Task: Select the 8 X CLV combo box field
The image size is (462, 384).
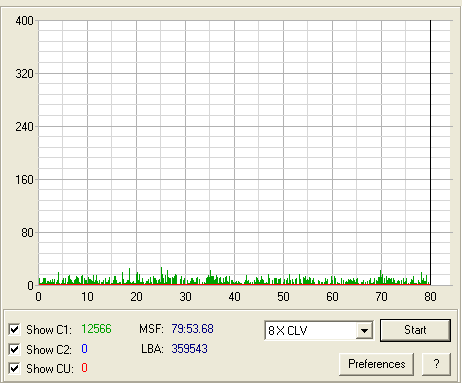Action: 319,331
